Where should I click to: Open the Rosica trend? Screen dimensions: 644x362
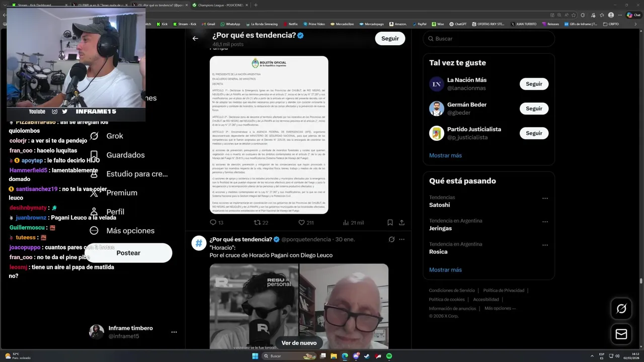438,251
